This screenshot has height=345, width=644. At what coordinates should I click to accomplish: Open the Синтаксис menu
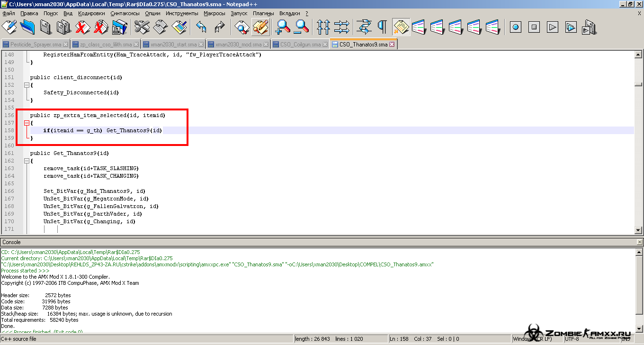click(125, 13)
